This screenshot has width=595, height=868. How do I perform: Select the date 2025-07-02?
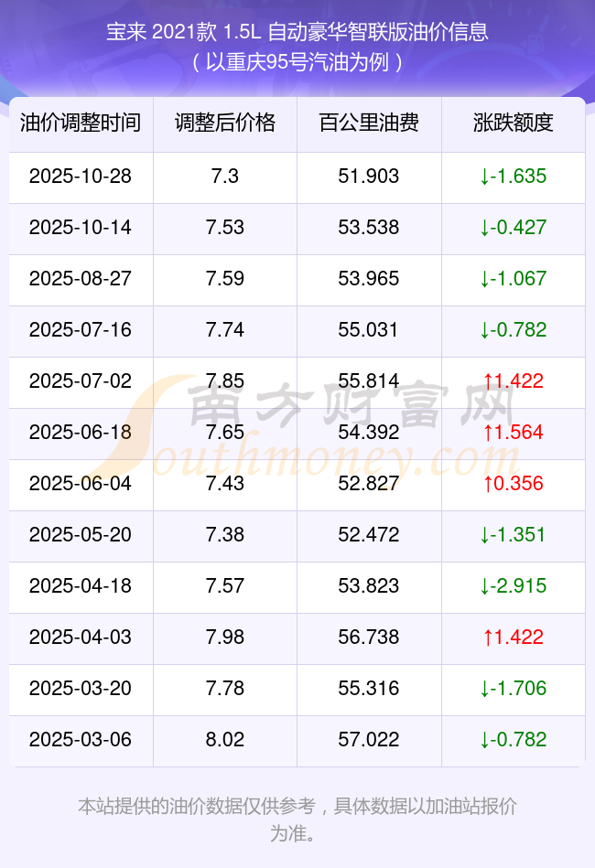[81, 381]
